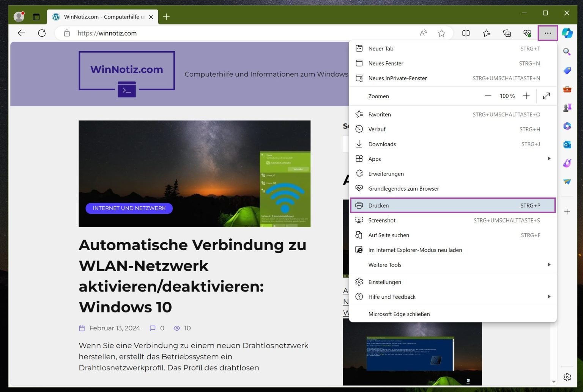Expand the Apps submenu

click(549, 159)
